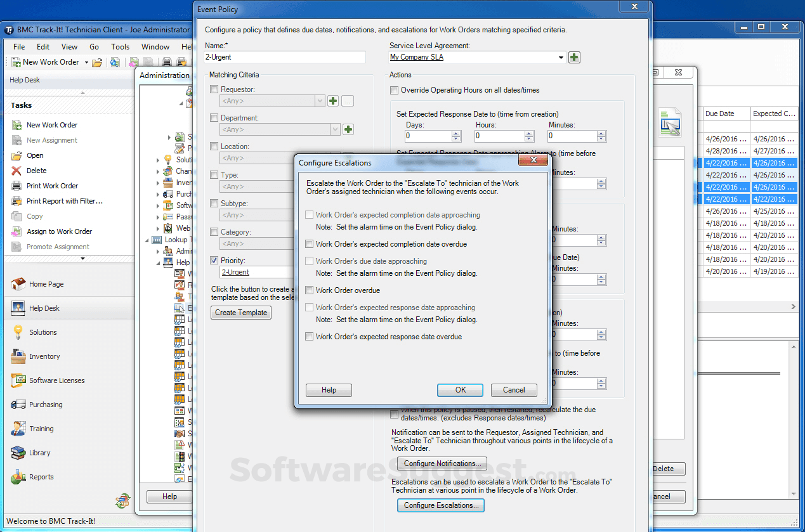
Task: Check expected completion date overdue option
Action: tap(309, 244)
